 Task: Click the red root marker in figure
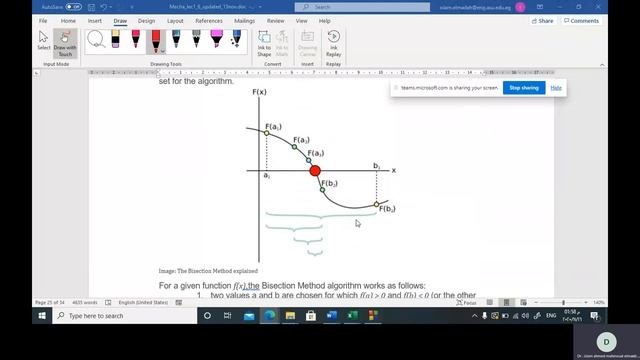(315, 171)
